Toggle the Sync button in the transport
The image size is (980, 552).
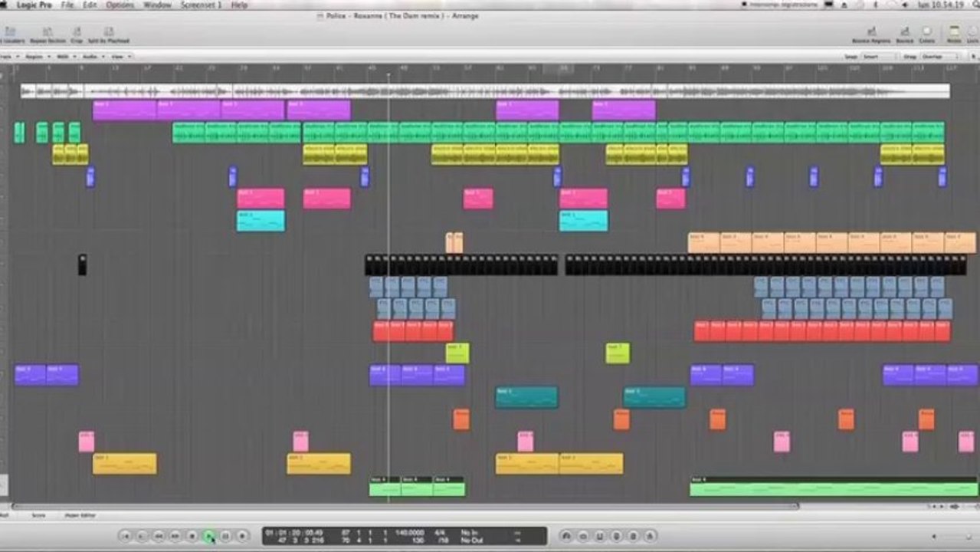pyautogui.click(x=634, y=536)
